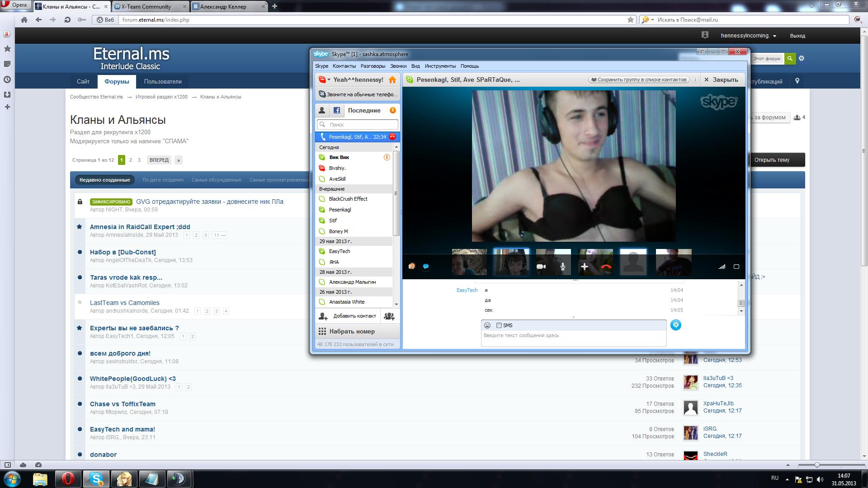
Task: Open Skype Home via house icon
Action: click(x=392, y=80)
